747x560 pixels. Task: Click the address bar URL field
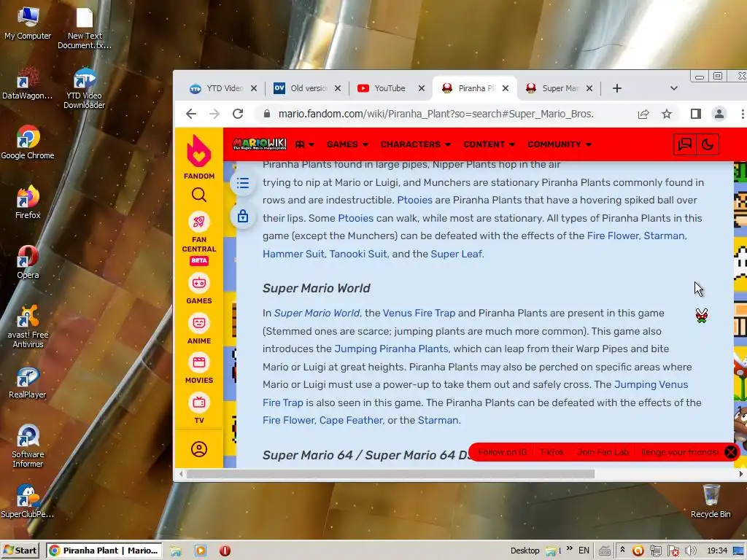point(436,114)
